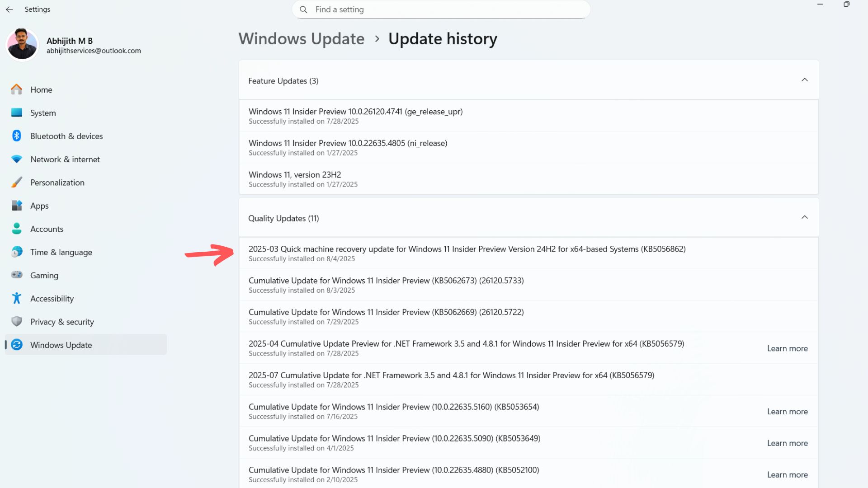Image resolution: width=868 pixels, height=488 pixels.
Task: Collapse the Feature Updates section
Action: tap(805, 80)
